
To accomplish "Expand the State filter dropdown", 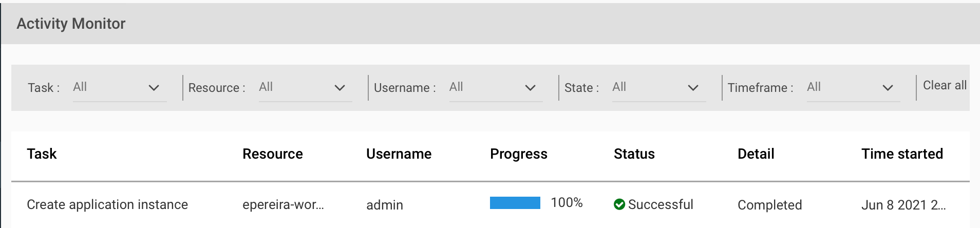I will pyautogui.click(x=659, y=88).
